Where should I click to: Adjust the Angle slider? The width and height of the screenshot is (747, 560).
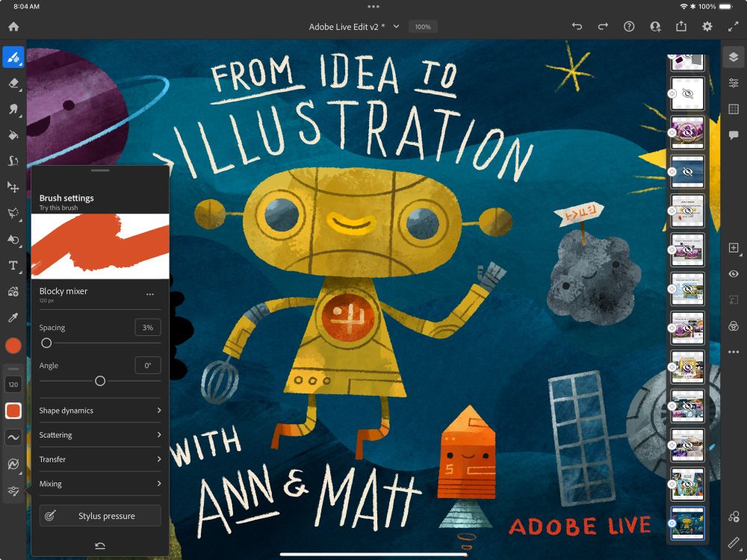coord(100,381)
